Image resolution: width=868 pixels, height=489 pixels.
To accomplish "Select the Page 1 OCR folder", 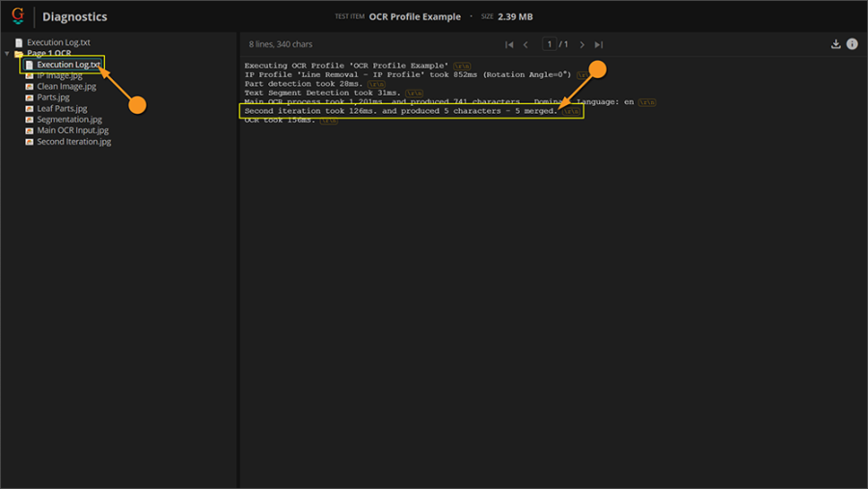I will tap(49, 53).
